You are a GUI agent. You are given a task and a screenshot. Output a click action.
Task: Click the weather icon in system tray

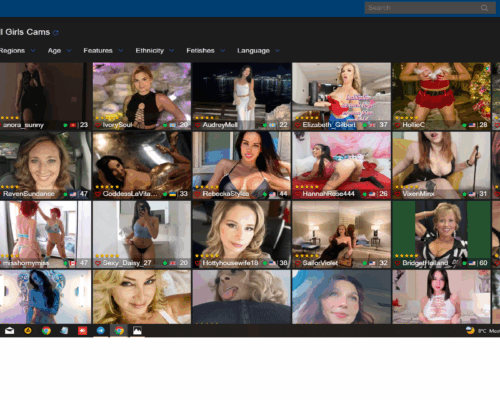click(470, 330)
